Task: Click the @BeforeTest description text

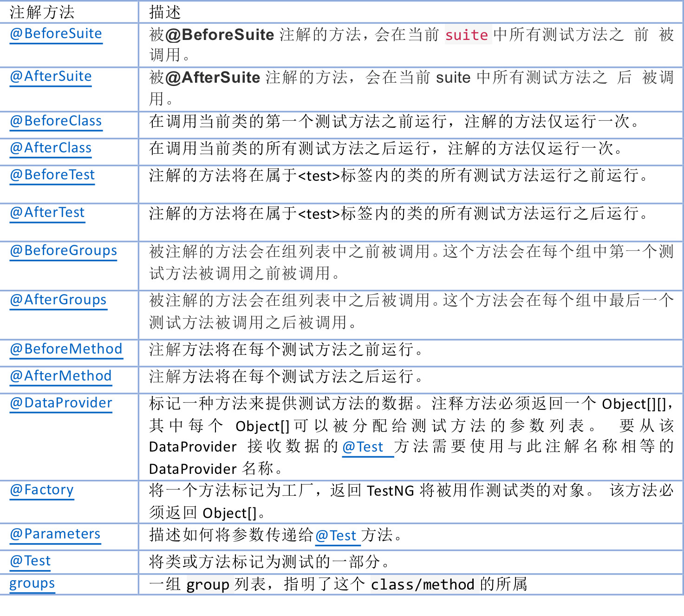Action: coord(399,176)
